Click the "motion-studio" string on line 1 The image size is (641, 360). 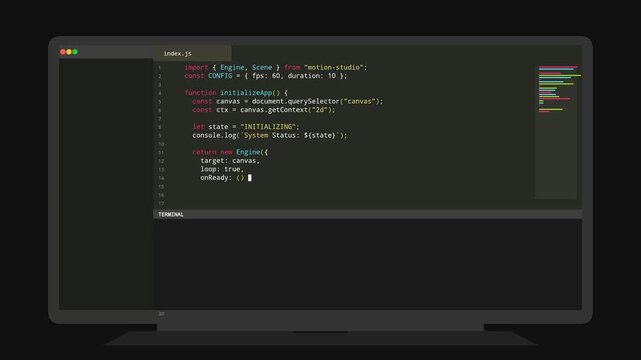334,67
